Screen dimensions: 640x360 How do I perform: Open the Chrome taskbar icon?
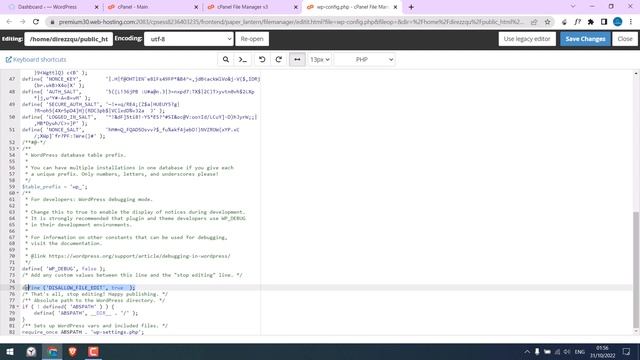pyautogui.click(x=52, y=351)
